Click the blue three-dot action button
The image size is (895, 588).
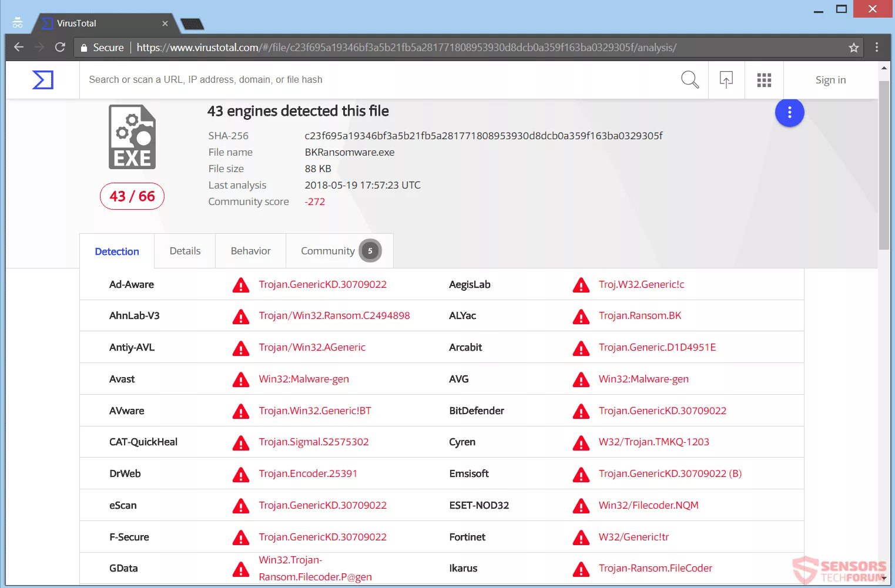[789, 112]
